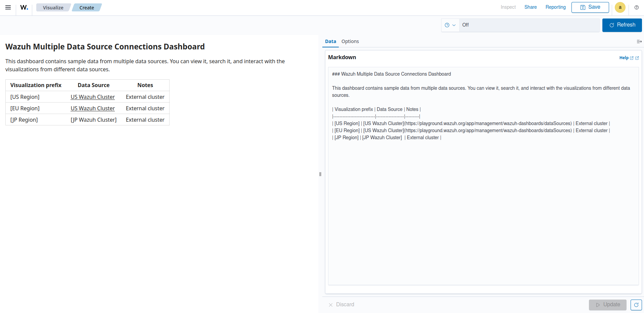Go to Visualize breadcrumb
644x313 pixels.
point(53,7)
